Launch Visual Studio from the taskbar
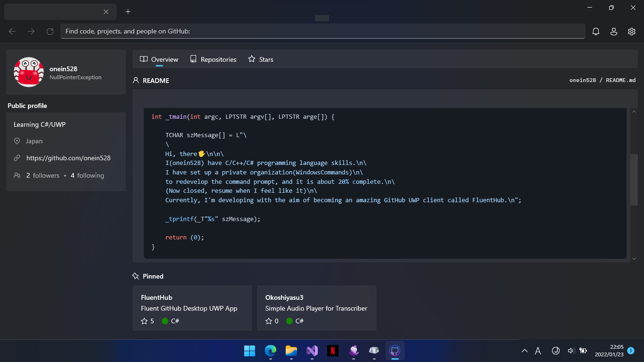 coord(312,351)
